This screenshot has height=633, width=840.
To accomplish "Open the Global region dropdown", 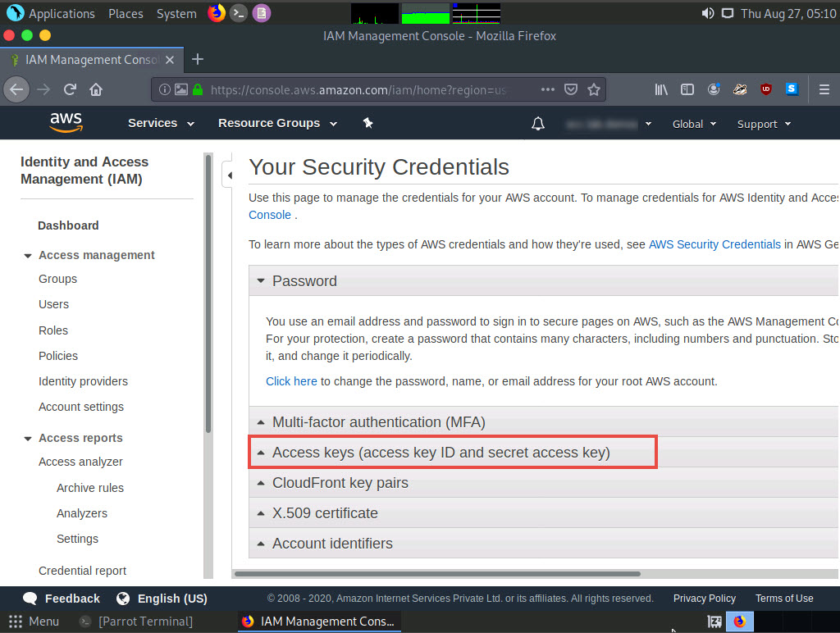I will tap(694, 124).
